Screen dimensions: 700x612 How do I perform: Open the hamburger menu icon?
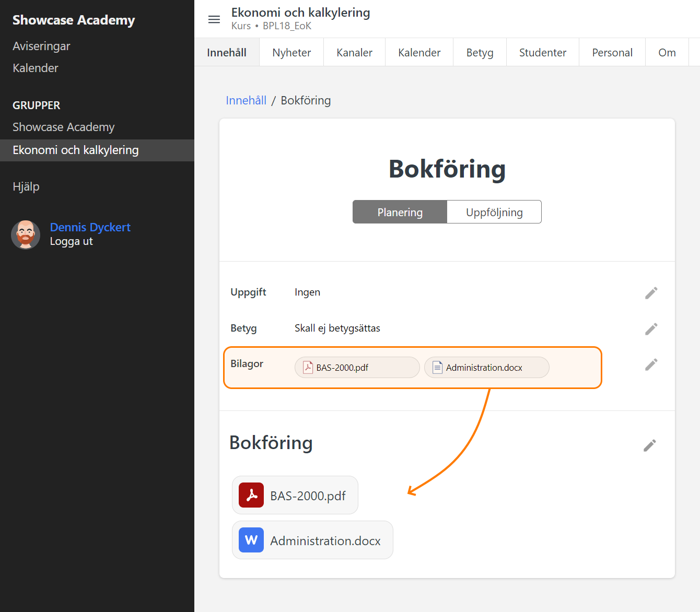click(x=214, y=20)
